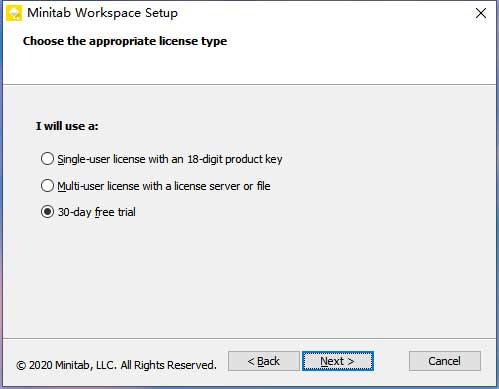This screenshot has height=389, width=499.
Task: Click the Next button
Action: [338, 361]
